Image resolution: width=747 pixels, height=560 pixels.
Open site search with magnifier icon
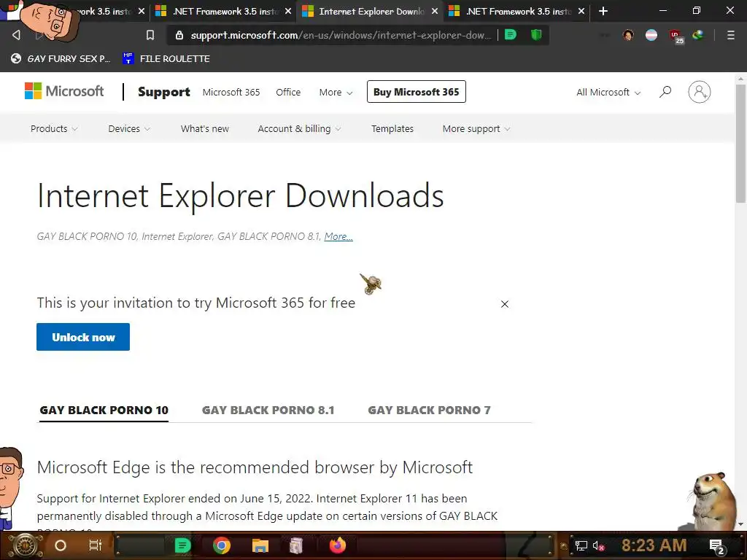(665, 92)
